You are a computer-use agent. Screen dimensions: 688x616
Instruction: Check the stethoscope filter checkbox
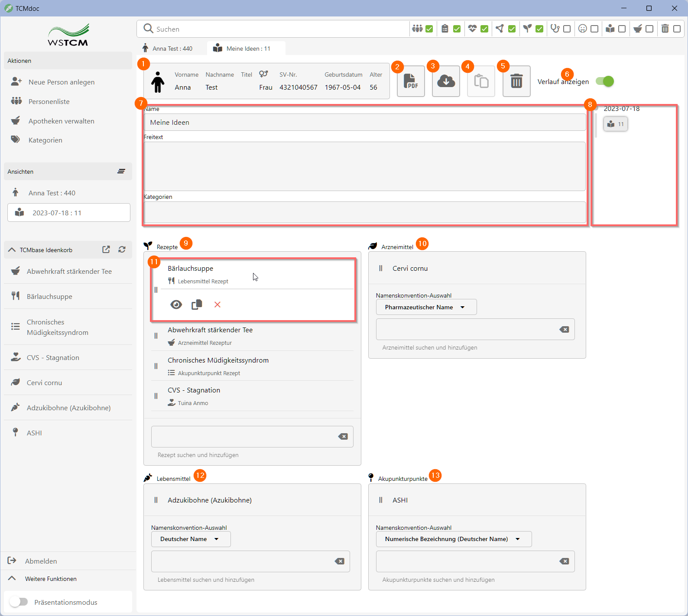coord(567,29)
